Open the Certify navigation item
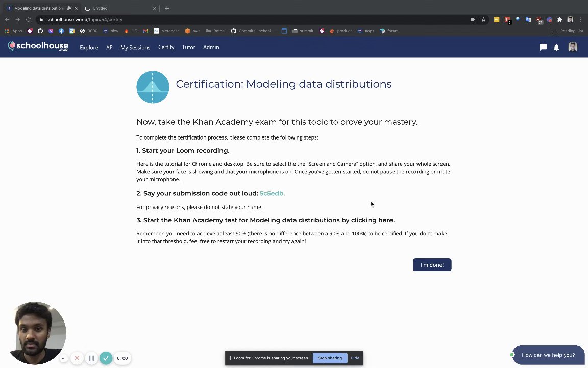This screenshot has width=588, height=368. pos(166,47)
